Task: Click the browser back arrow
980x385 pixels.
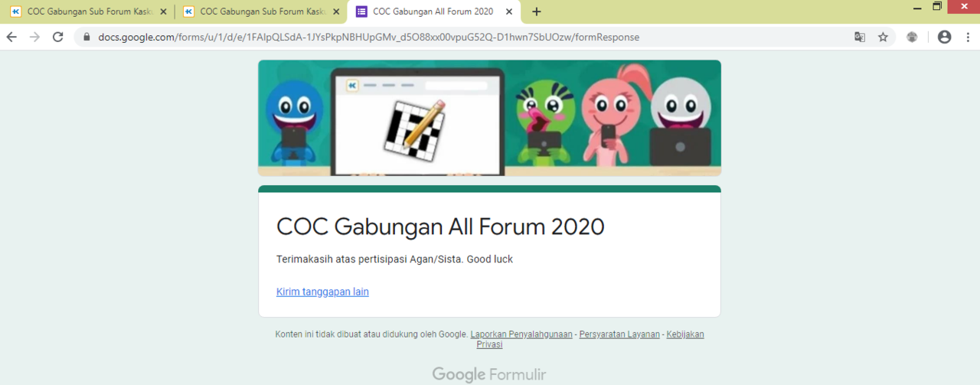Action: pyautogui.click(x=11, y=37)
